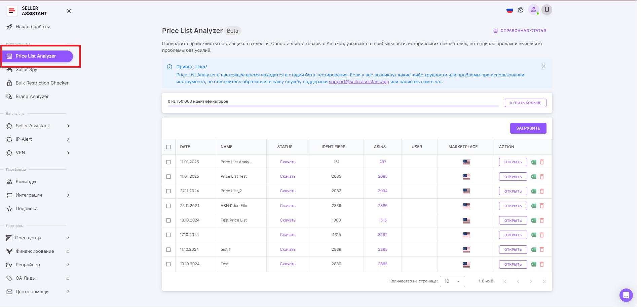Open the profile account icon
The width and height of the screenshot is (644, 307).
pyautogui.click(x=534, y=10)
